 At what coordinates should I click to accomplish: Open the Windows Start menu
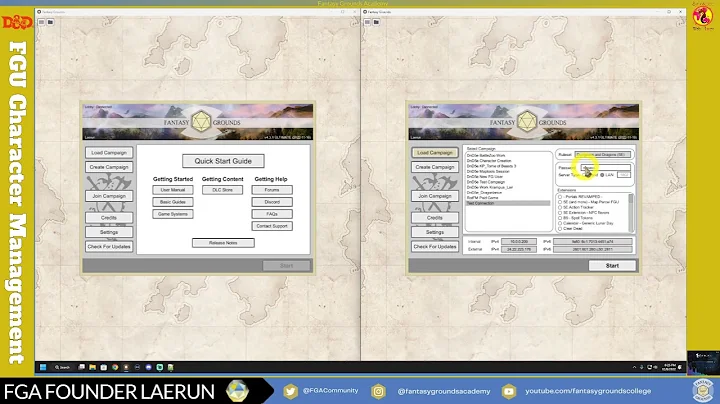[x=43, y=367]
